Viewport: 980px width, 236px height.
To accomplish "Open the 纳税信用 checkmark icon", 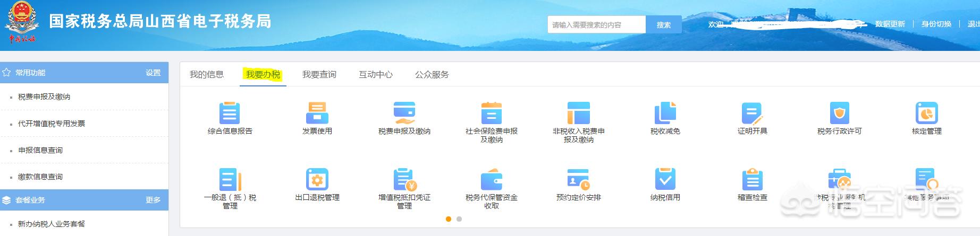I will 665,179.
